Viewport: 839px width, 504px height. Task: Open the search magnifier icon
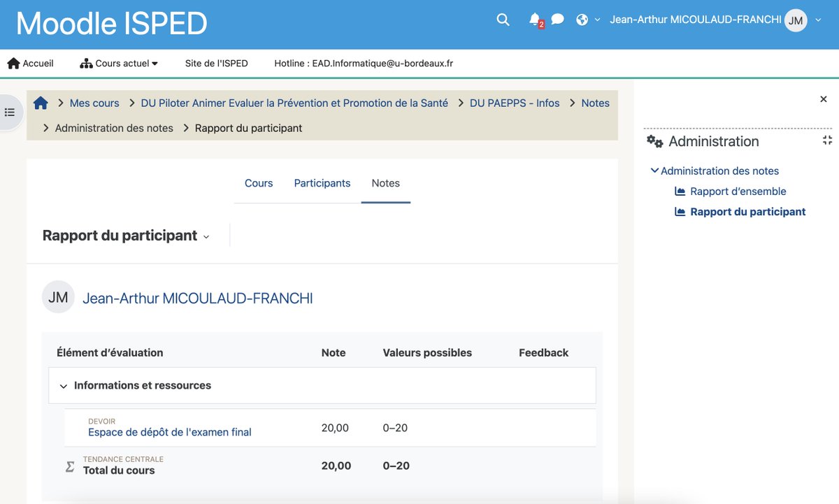tap(503, 20)
